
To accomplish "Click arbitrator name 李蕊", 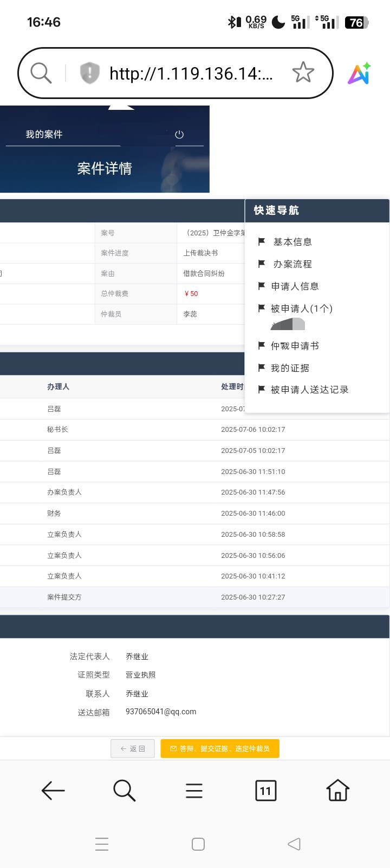I will (190, 314).
